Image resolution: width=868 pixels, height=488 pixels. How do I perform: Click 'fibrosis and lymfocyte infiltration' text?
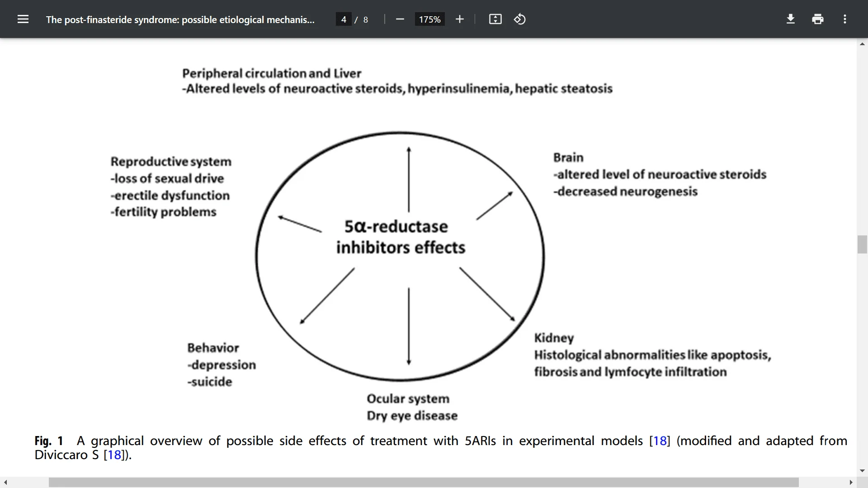click(630, 372)
